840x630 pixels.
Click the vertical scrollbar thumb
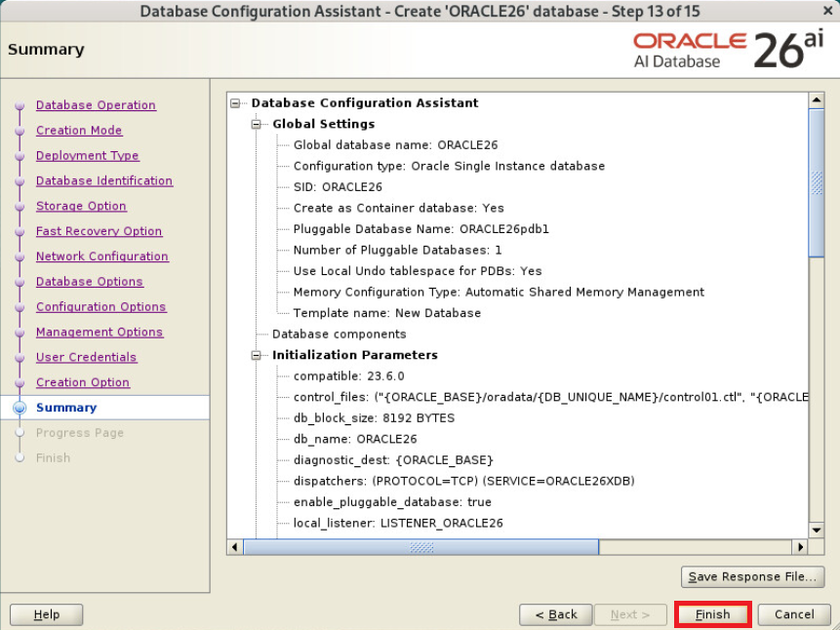[x=816, y=183]
